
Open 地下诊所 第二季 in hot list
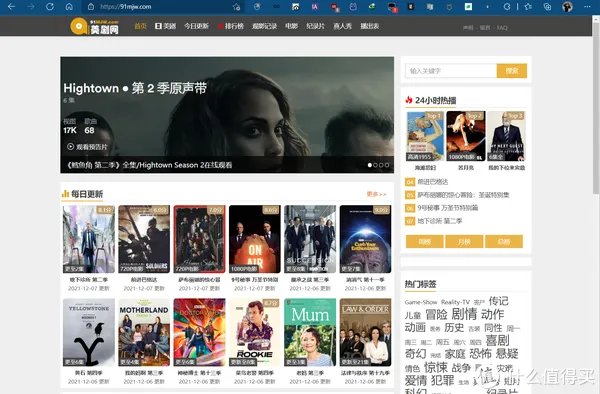pyautogui.click(x=440, y=221)
